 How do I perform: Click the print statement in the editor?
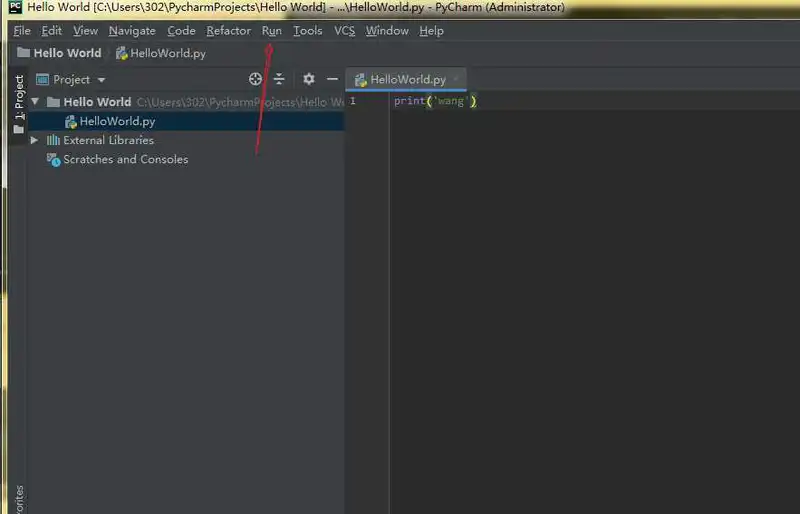pos(435,101)
